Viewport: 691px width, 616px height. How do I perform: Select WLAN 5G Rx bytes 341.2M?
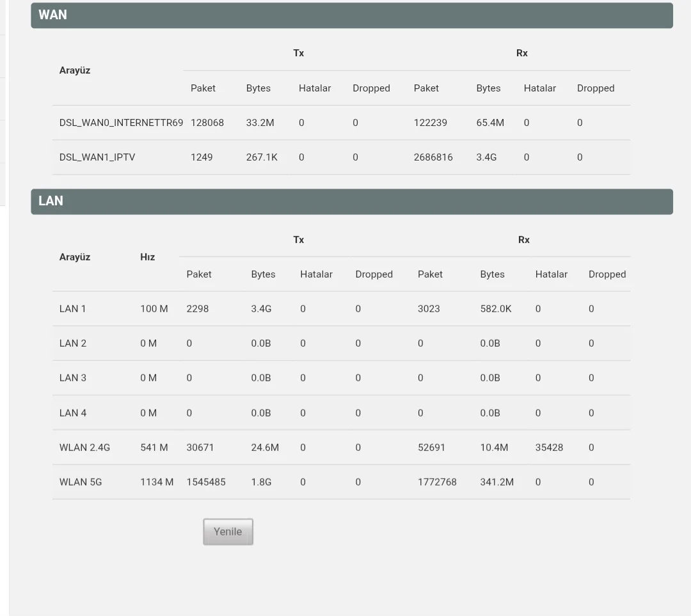click(496, 482)
